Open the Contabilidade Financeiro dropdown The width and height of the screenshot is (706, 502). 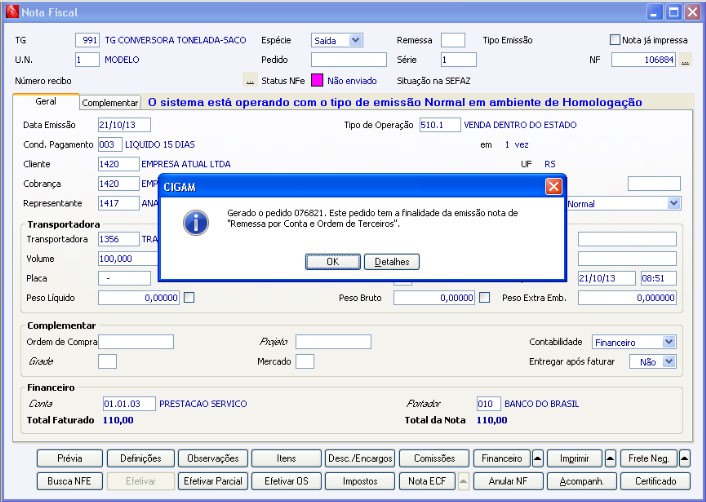tap(669, 342)
